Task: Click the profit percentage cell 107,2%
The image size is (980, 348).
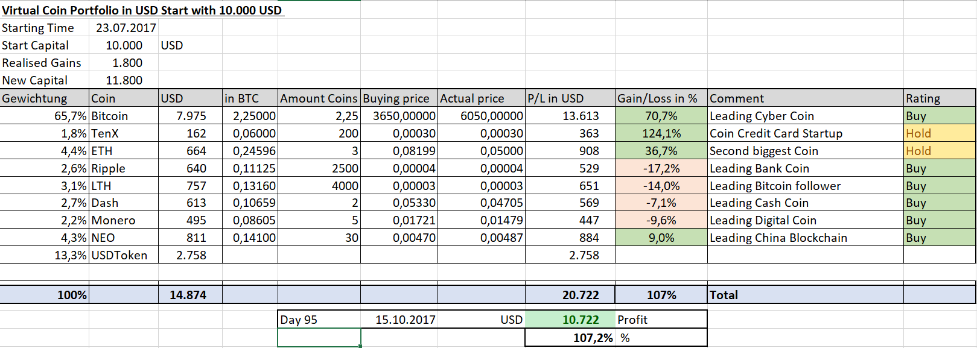Action: tap(570, 338)
